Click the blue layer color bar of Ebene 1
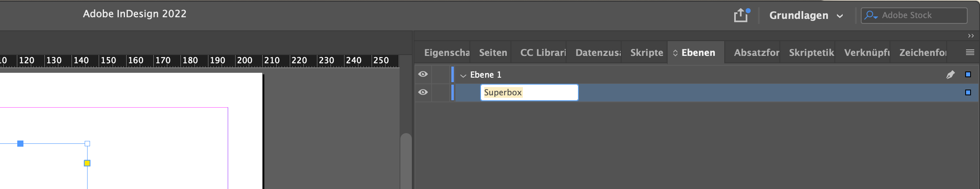 (x=453, y=74)
